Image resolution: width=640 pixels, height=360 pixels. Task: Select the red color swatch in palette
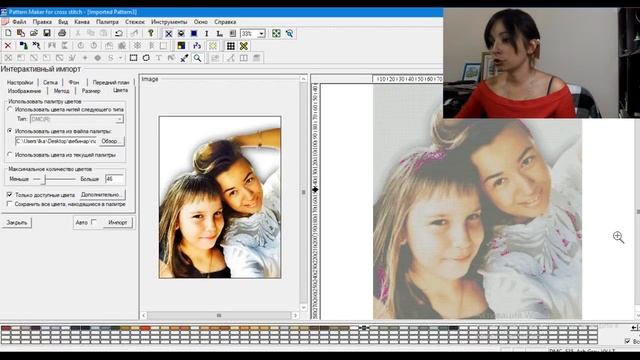coord(145,328)
